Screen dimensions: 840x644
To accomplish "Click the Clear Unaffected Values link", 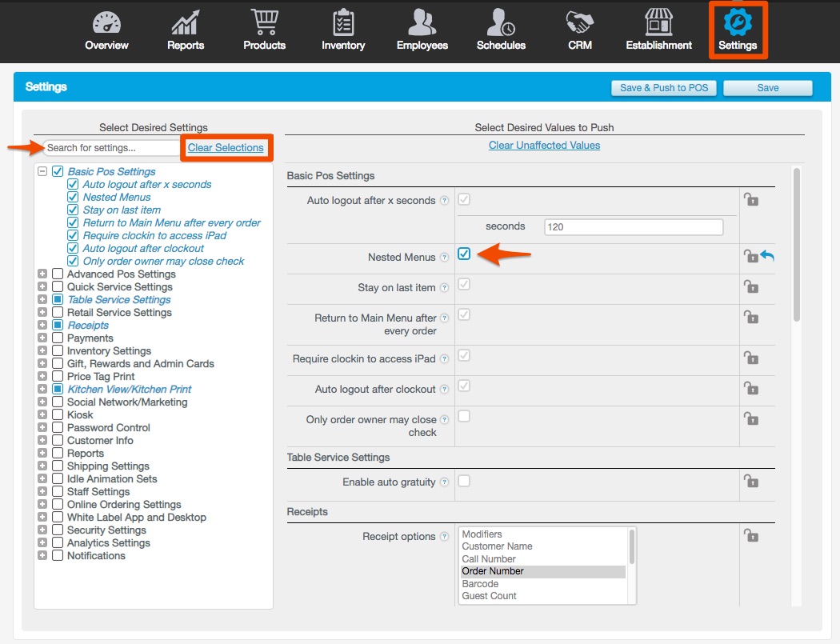I will (x=544, y=145).
